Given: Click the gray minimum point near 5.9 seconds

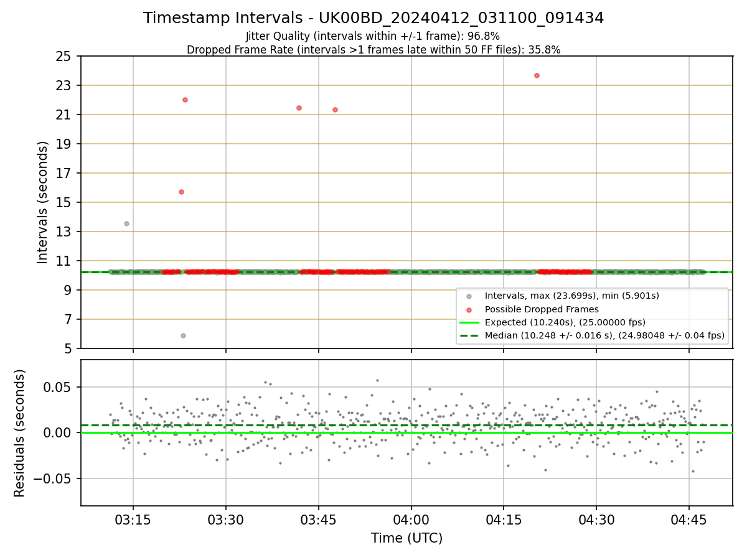Looking at the screenshot, I should coord(183,335).
